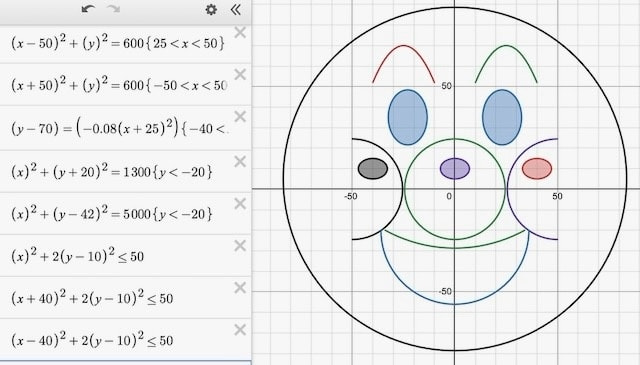640x365 pixels.
Task: Open the graph settings gear
Action: (x=211, y=9)
